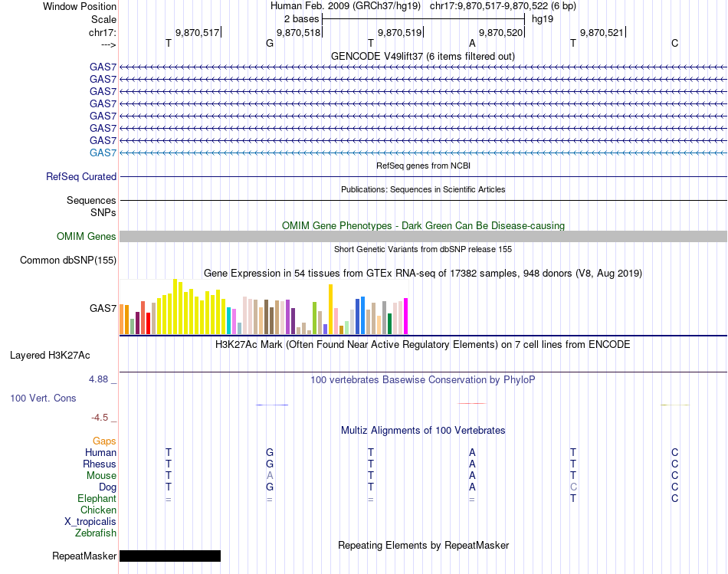The image size is (728, 574).
Task: Click the 'chr17:' ruler label
Action: 102,32
